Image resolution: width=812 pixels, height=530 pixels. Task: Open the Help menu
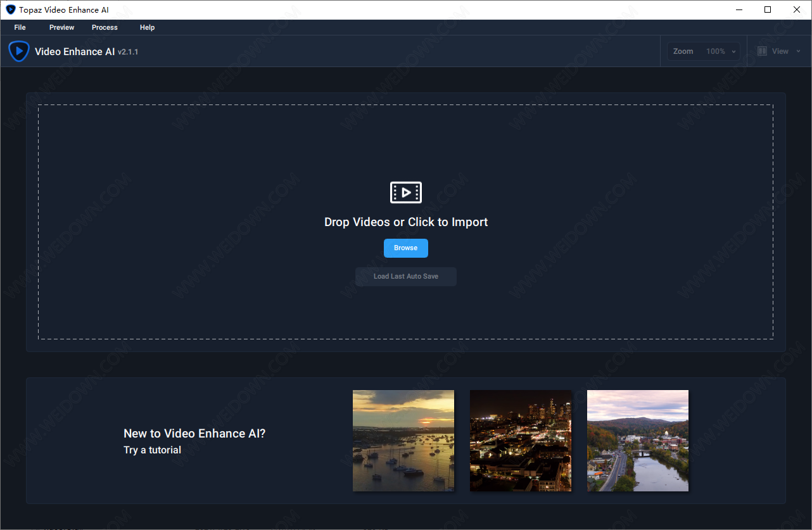[148, 27]
